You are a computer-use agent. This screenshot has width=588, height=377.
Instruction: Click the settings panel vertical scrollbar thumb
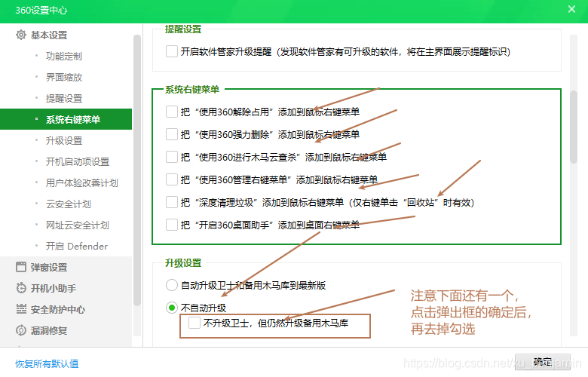[574, 127]
